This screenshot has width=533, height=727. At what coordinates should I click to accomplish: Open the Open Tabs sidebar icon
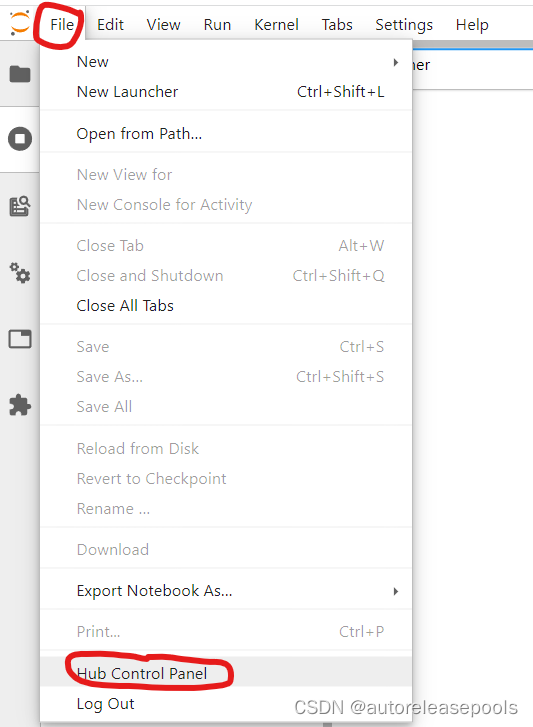20,339
